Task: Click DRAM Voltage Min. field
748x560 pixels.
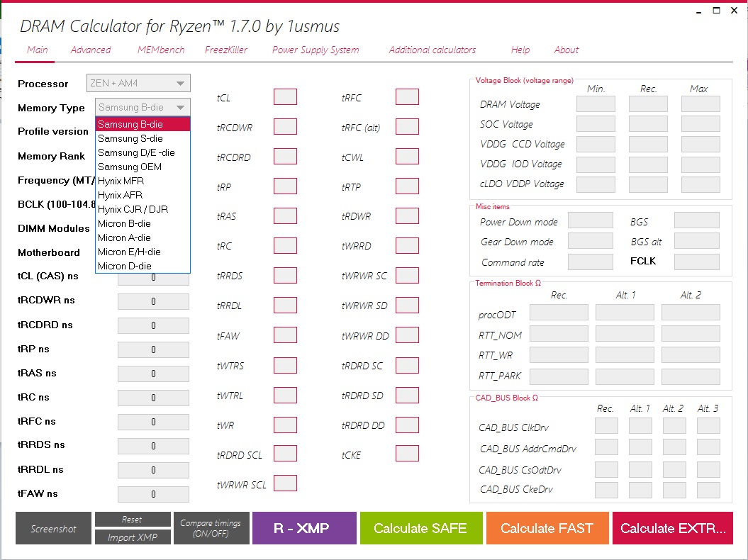Action: (596, 104)
